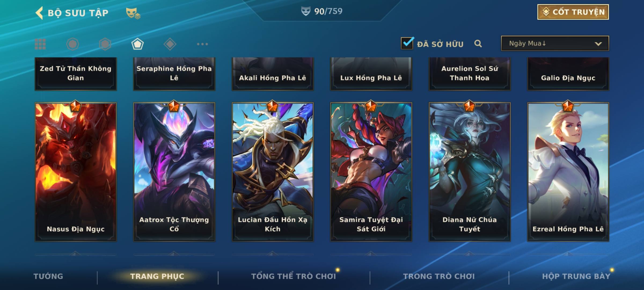Click the search magnifier icon
644x290 pixels.
point(478,44)
